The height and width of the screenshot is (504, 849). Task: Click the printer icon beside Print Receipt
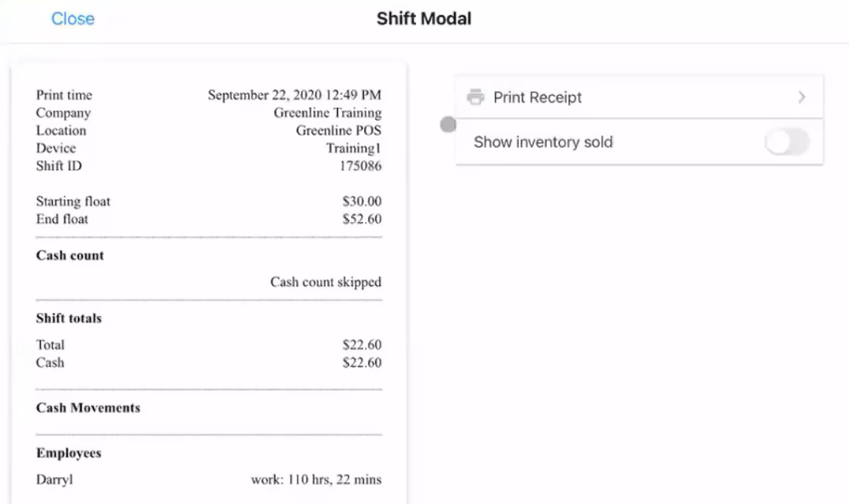click(476, 97)
